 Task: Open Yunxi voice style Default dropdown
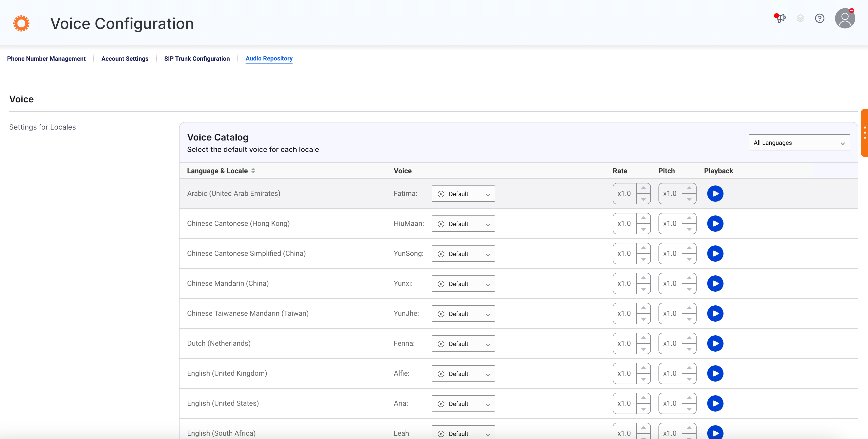pos(463,284)
